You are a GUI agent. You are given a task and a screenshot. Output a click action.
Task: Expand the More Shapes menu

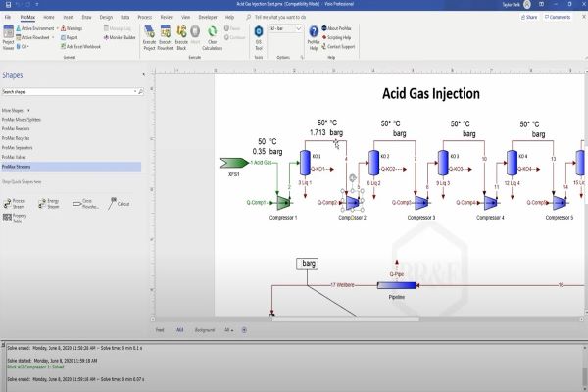(16, 111)
